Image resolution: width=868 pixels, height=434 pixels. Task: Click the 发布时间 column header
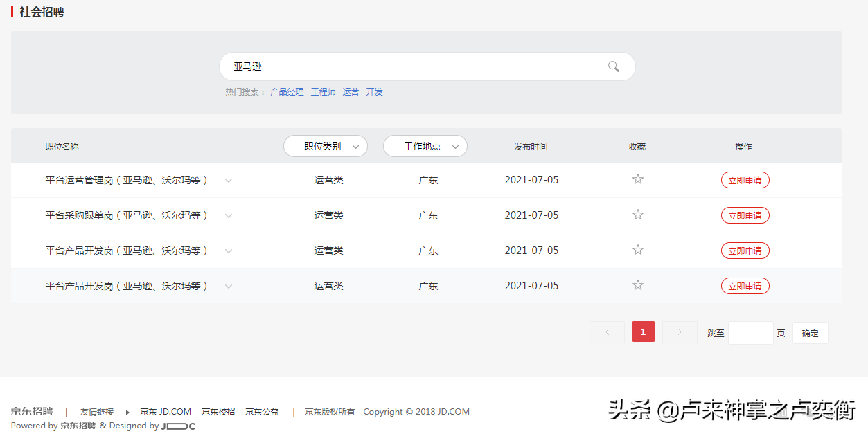click(x=531, y=147)
